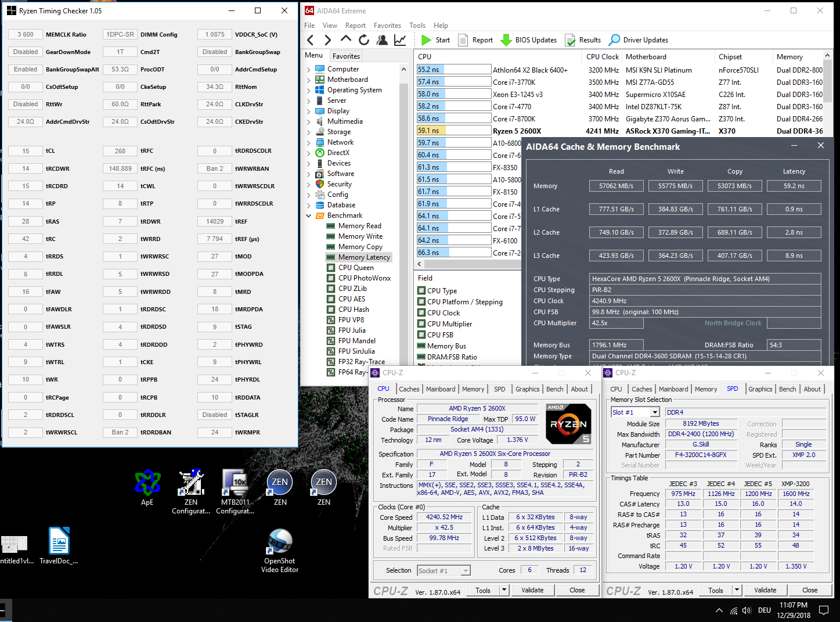Close the Cache & Memory Benchmark dialog
Image resolution: width=840 pixels, height=622 pixels.
point(820,146)
